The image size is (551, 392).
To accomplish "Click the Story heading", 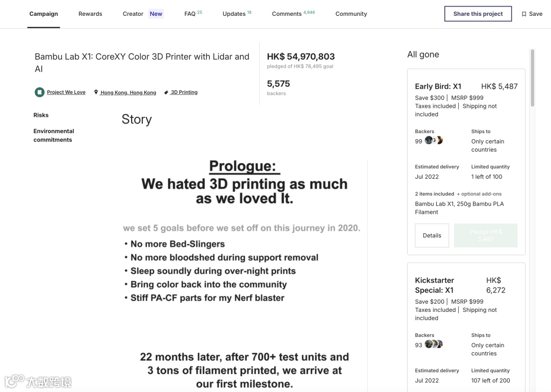I will coord(137,119).
